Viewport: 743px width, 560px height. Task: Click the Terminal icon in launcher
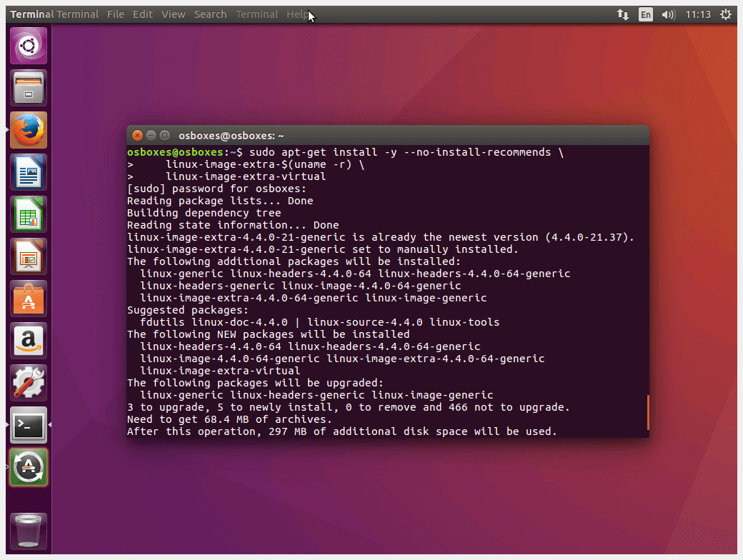[29, 426]
